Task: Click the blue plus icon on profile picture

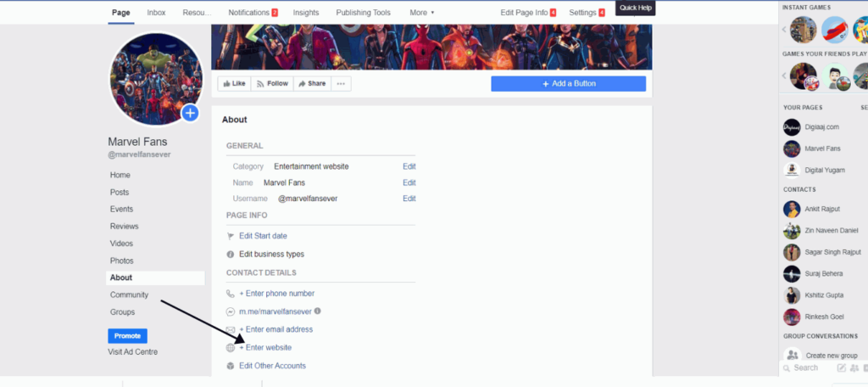Action: click(191, 113)
